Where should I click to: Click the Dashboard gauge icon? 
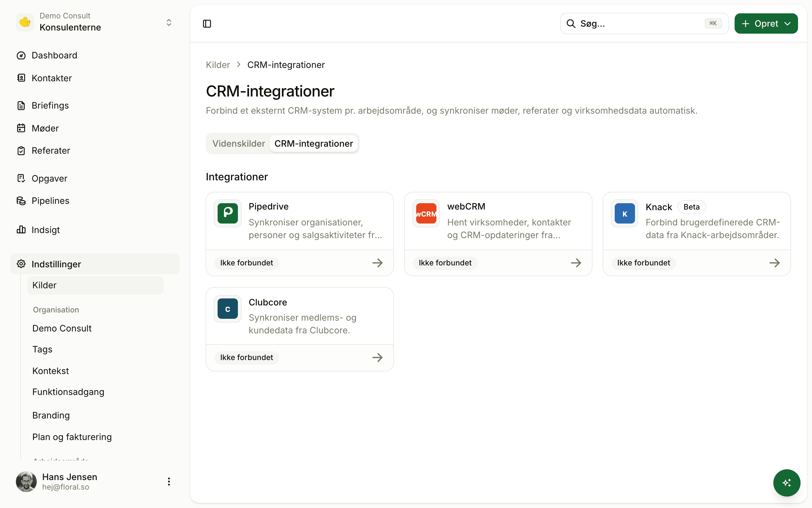coord(21,56)
